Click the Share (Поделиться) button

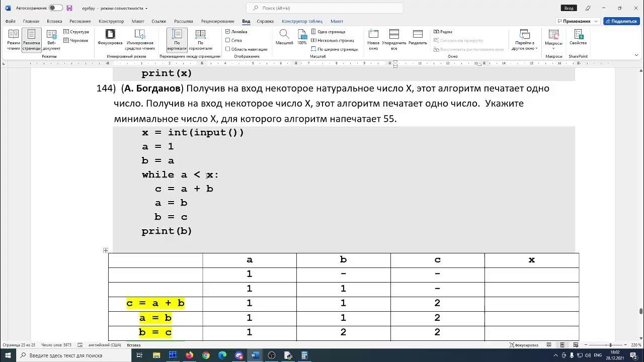click(x=621, y=21)
